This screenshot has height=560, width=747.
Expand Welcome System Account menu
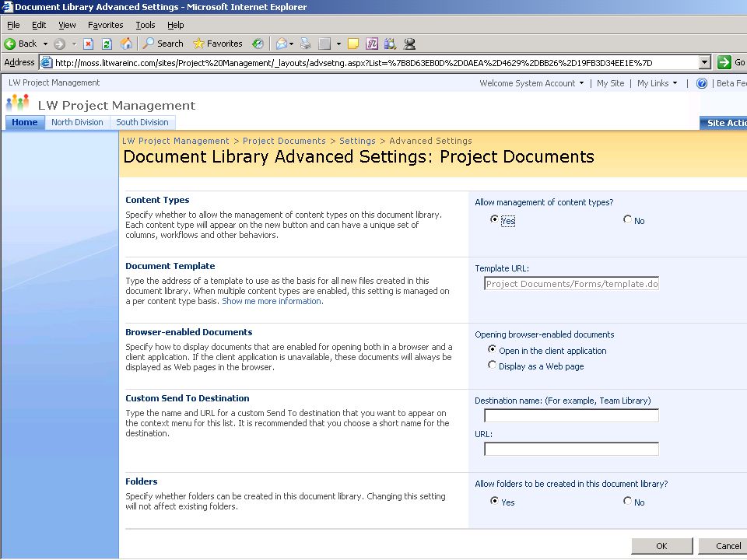[531, 83]
